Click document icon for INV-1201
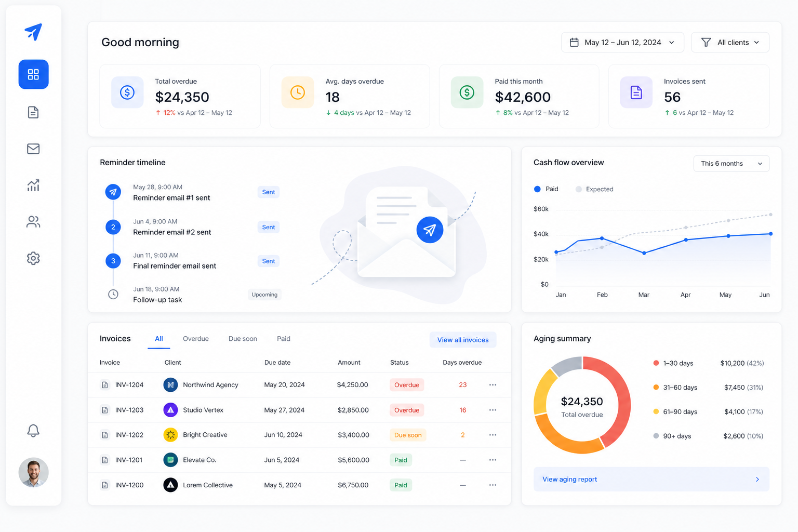 (105, 460)
